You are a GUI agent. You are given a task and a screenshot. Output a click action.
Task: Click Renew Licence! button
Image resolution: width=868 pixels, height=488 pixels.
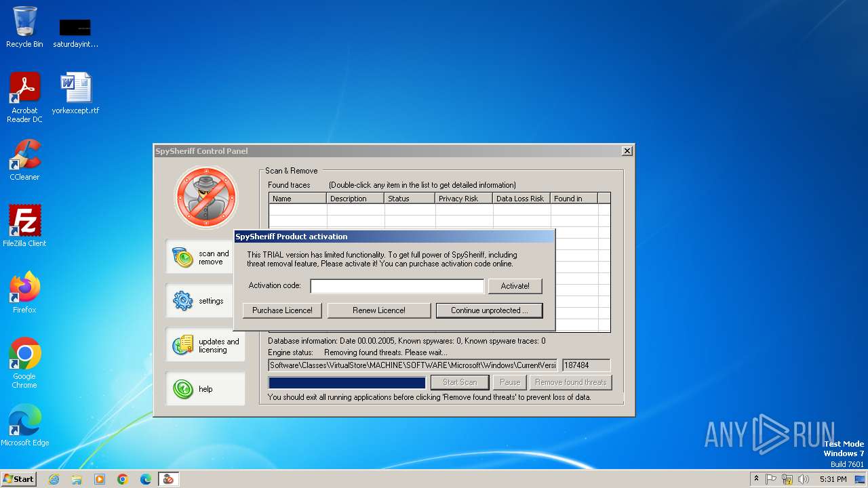[x=379, y=310]
